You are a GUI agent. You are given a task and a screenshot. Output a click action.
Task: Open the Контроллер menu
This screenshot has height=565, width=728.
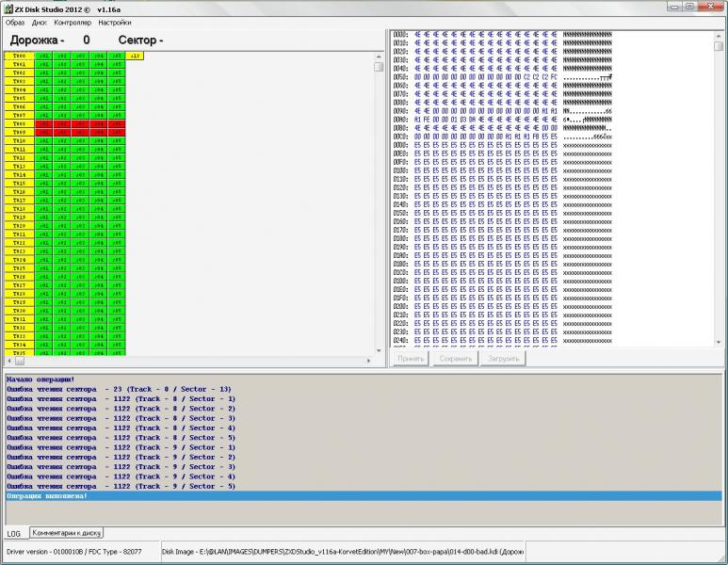click(73, 22)
